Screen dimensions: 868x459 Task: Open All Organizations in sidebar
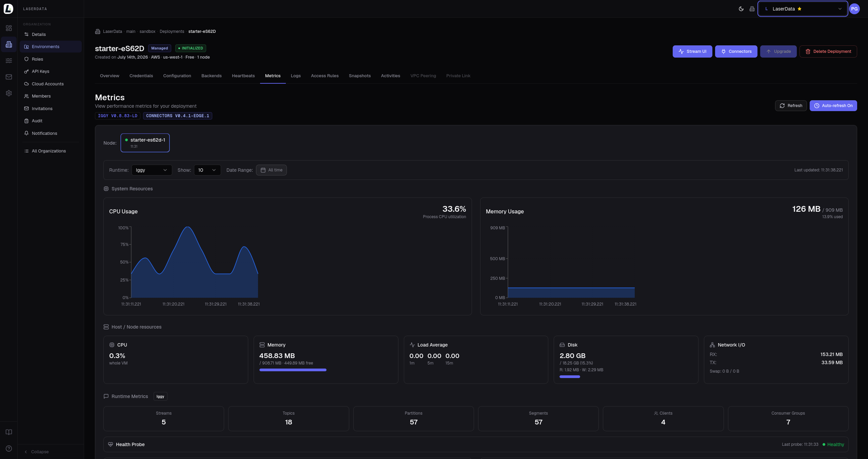pos(51,151)
